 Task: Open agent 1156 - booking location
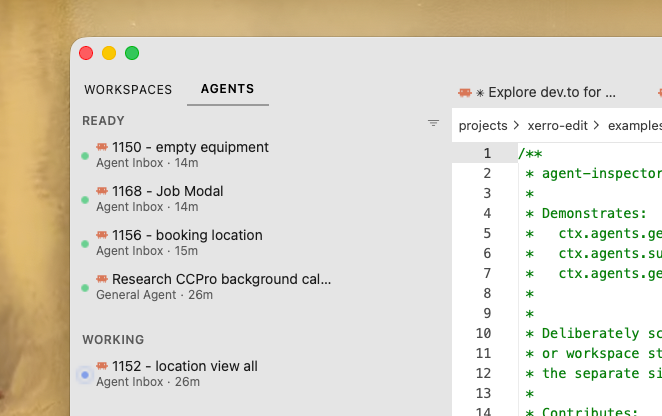[187, 235]
